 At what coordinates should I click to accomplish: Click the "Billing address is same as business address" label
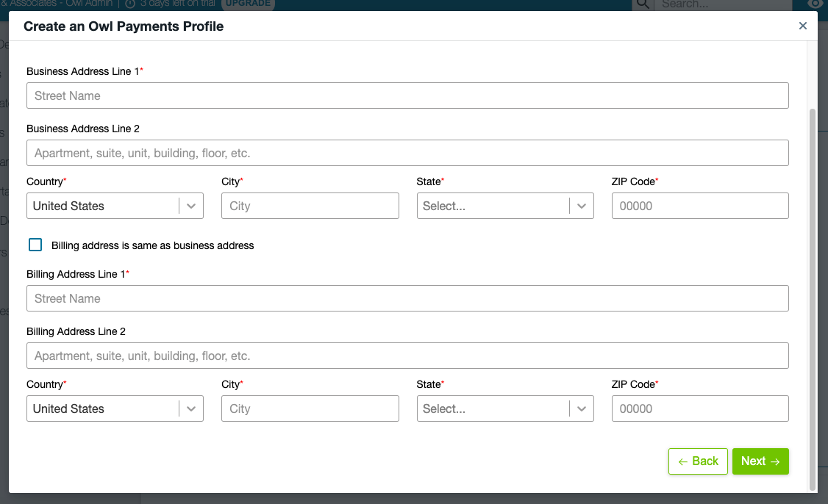click(x=153, y=245)
